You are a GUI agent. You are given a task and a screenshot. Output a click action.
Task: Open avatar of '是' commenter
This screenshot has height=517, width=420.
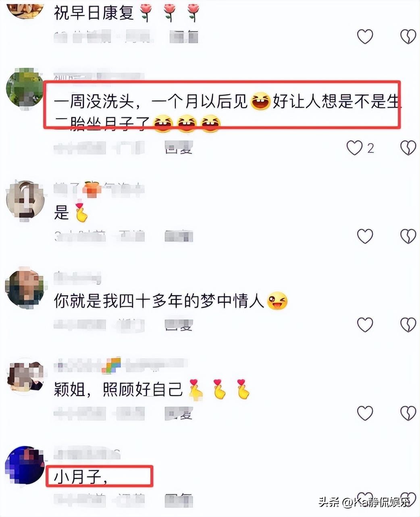coord(25,200)
